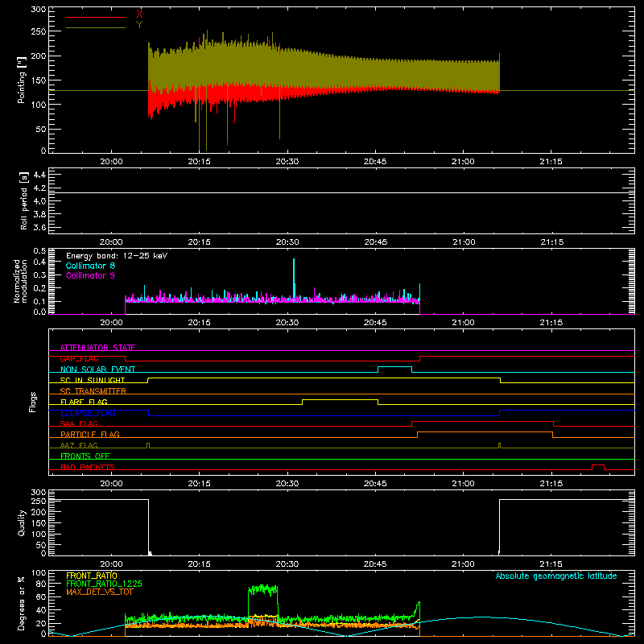Click the red X legend line sample
The width and height of the screenshot is (644, 644).
click(x=96, y=17)
